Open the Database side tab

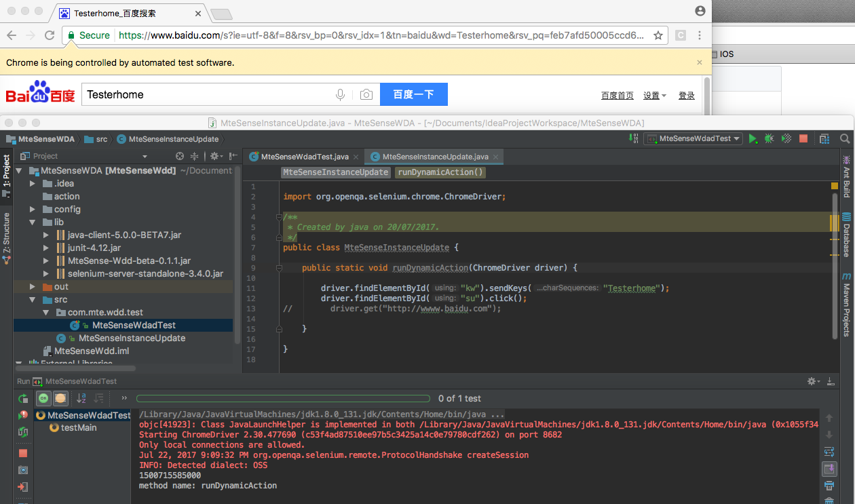point(846,235)
